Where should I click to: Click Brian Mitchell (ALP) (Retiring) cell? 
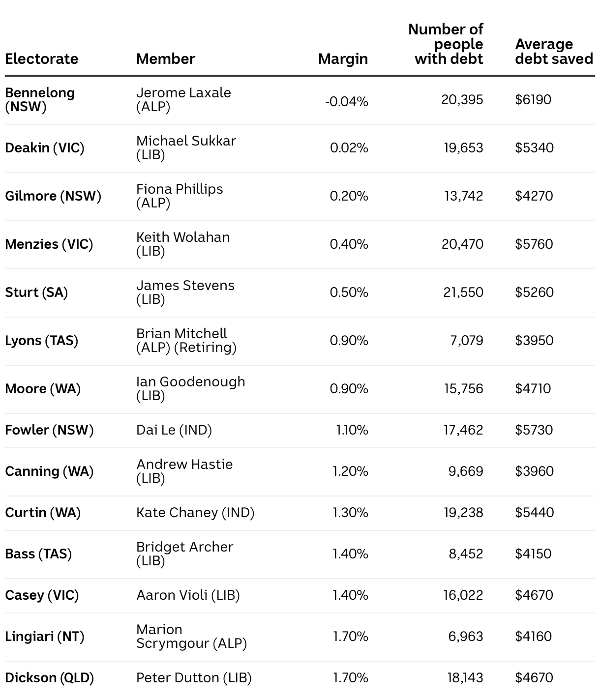(x=186, y=340)
